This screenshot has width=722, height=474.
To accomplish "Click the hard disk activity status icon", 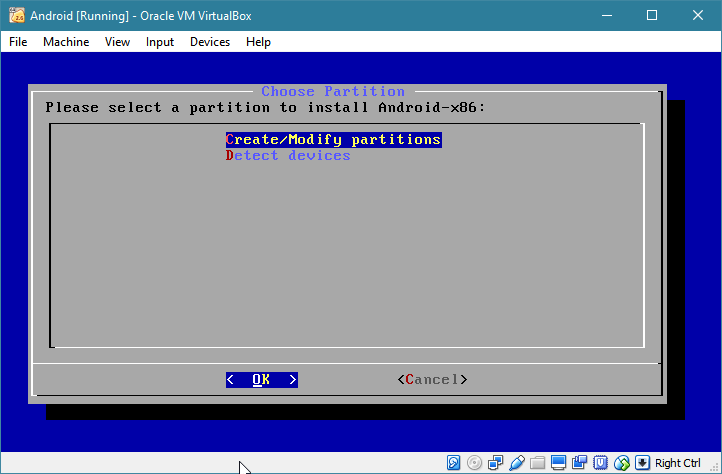I will click(453, 462).
